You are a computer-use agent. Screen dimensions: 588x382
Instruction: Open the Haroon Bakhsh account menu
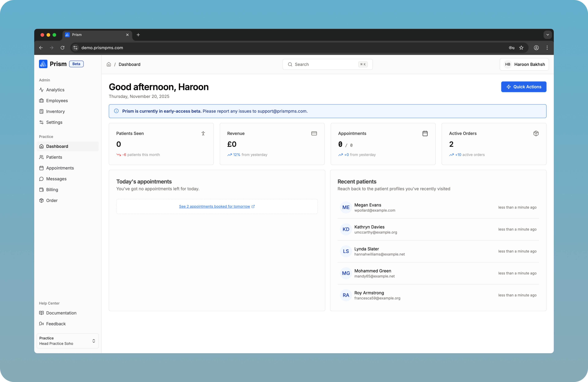click(x=524, y=64)
